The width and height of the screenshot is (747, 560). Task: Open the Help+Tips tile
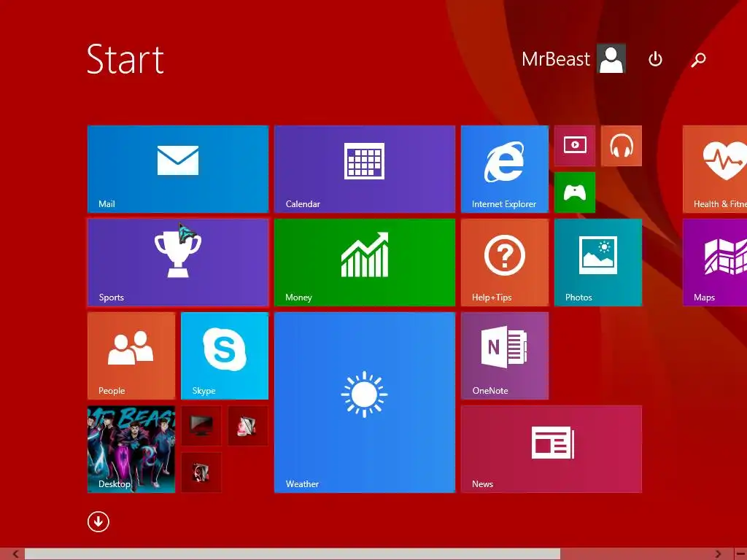[x=505, y=262]
